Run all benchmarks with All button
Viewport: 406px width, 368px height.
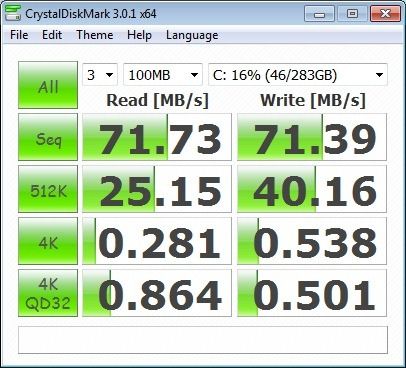point(48,85)
